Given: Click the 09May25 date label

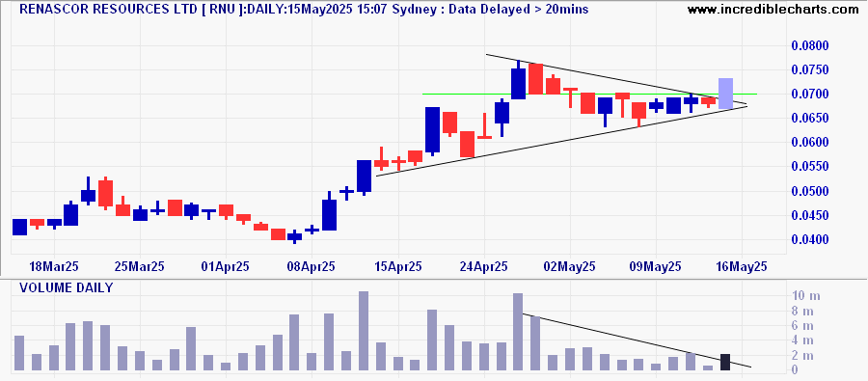Looking at the screenshot, I should point(656,266).
